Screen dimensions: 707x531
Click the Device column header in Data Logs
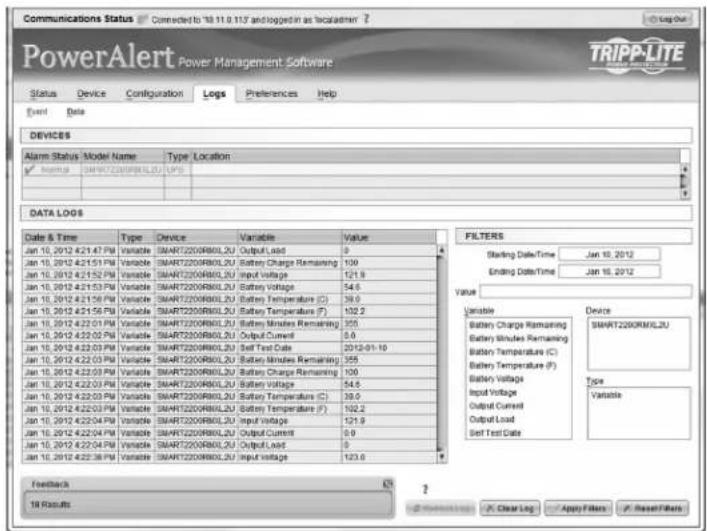point(196,237)
